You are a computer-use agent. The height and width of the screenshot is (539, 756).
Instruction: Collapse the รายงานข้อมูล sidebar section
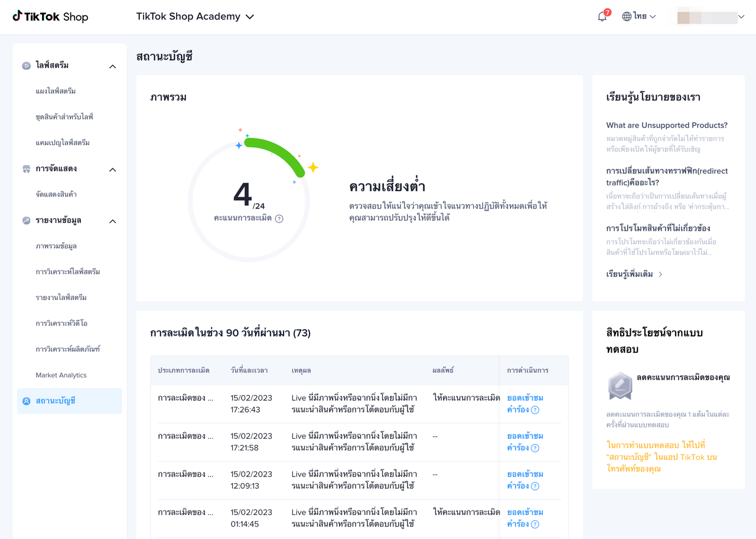[113, 221]
